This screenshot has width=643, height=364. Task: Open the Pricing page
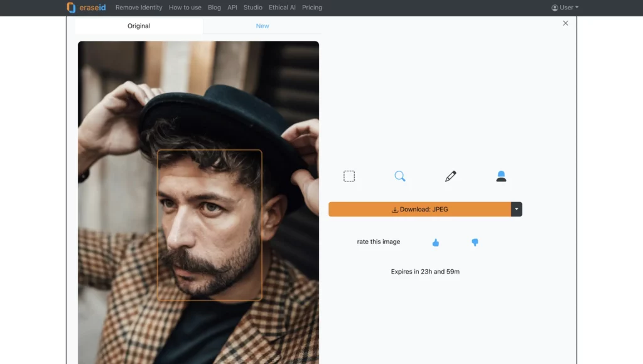[312, 8]
